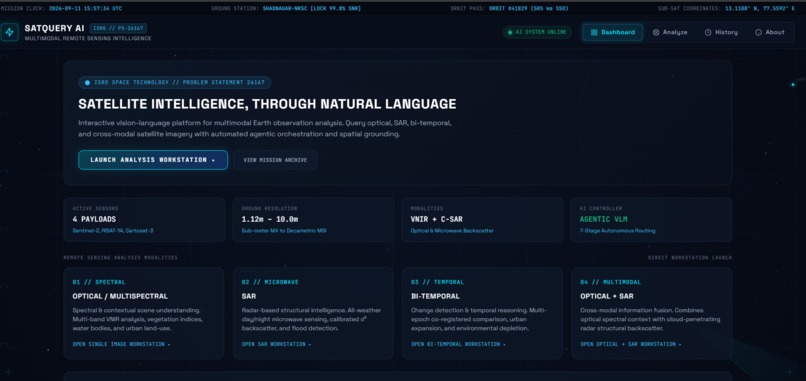
Task: Open the Dashboard tab
Action: tap(613, 32)
